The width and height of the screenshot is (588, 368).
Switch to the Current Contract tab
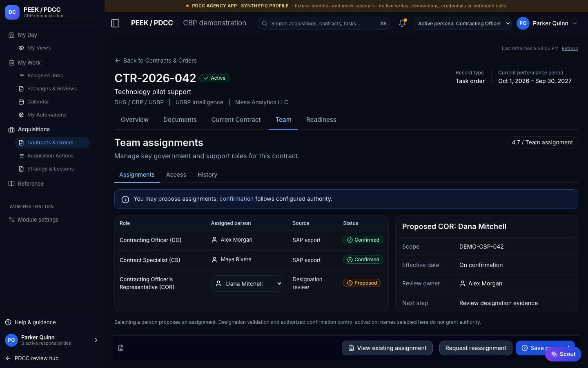[x=236, y=120]
